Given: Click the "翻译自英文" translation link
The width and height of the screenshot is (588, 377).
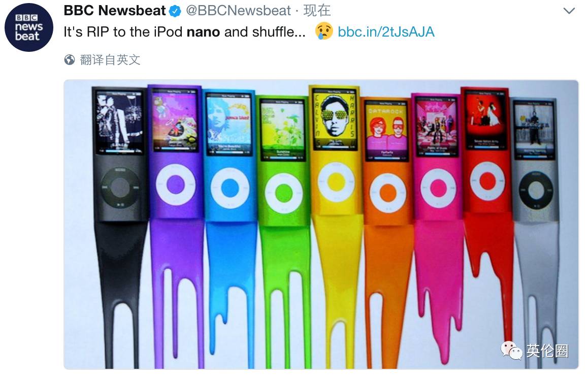Looking at the screenshot, I should pos(110,59).
